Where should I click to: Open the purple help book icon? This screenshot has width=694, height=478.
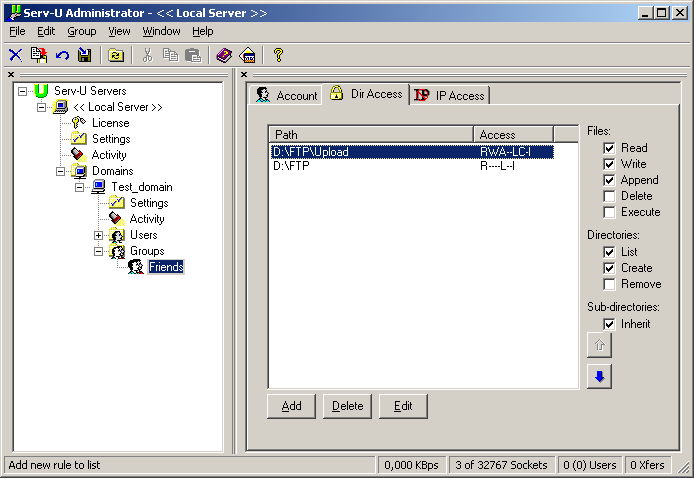pos(223,55)
